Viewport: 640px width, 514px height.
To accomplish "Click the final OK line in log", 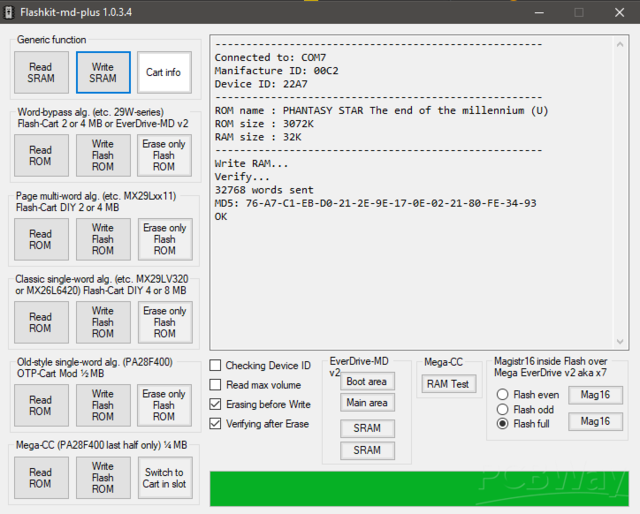I will point(221,216).
